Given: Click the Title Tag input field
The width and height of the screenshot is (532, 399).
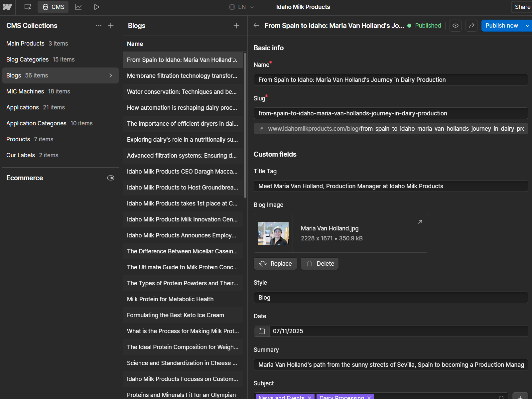Looking at the screenshot, I should click(391, 186).
